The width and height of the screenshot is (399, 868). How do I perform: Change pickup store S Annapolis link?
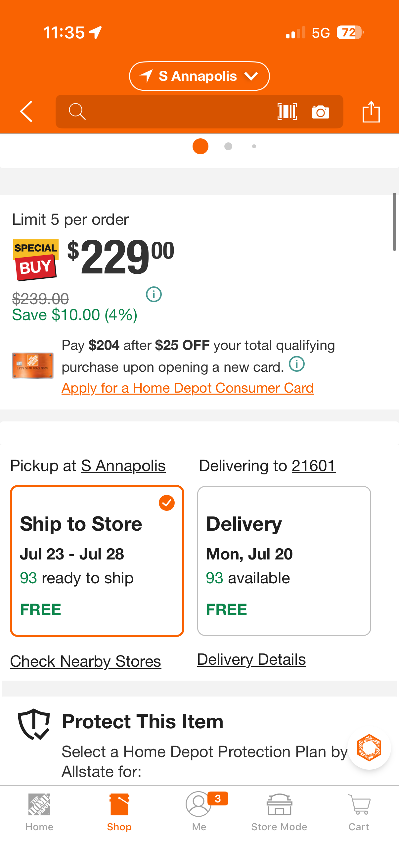tap(123, 466)
